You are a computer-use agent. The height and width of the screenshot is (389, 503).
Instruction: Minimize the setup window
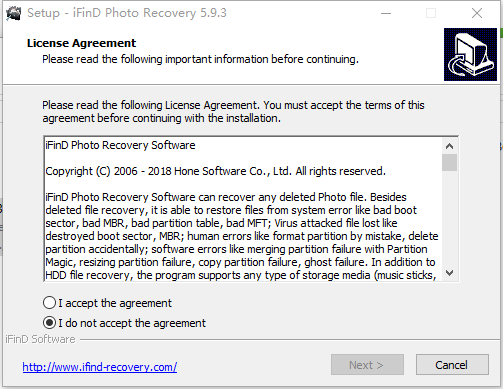coord(386,13)
